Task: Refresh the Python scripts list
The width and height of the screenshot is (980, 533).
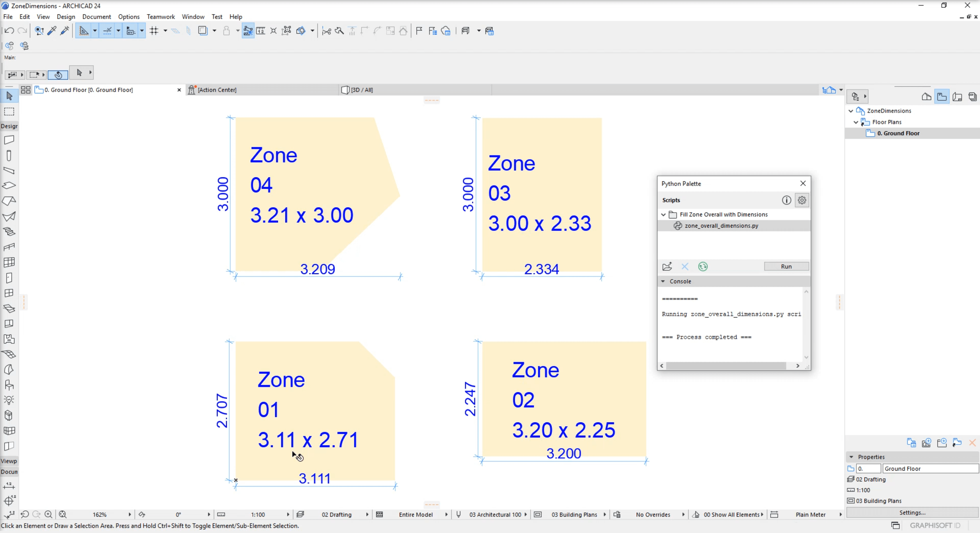Action: pyautogui.click(x=703, y=267)
